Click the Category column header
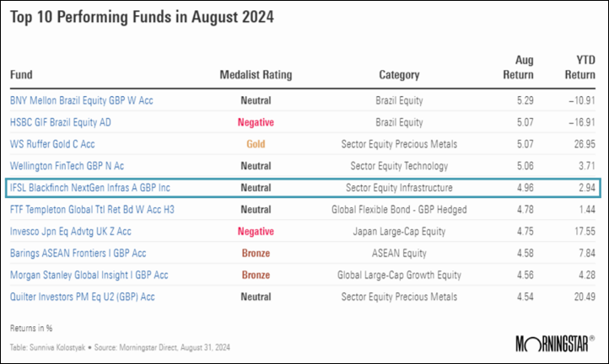Image resolution: width=609 pixels, height=364 pixels. pos(399,74)
